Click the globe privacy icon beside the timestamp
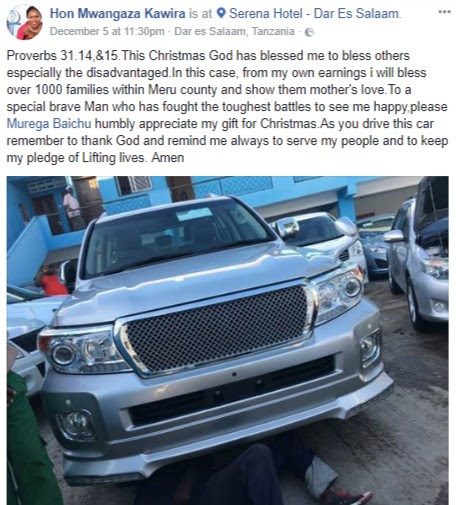The image size is (456, 505). click(309, 32)
